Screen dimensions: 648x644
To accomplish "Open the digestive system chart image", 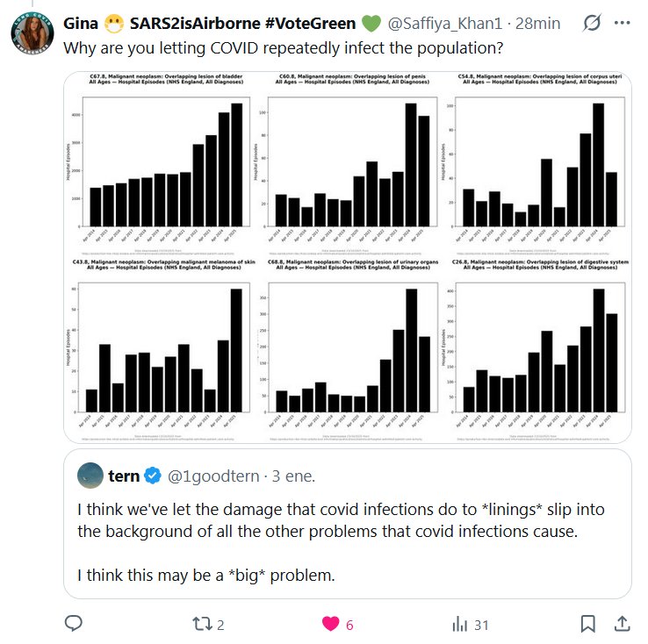I will point(536,348).
